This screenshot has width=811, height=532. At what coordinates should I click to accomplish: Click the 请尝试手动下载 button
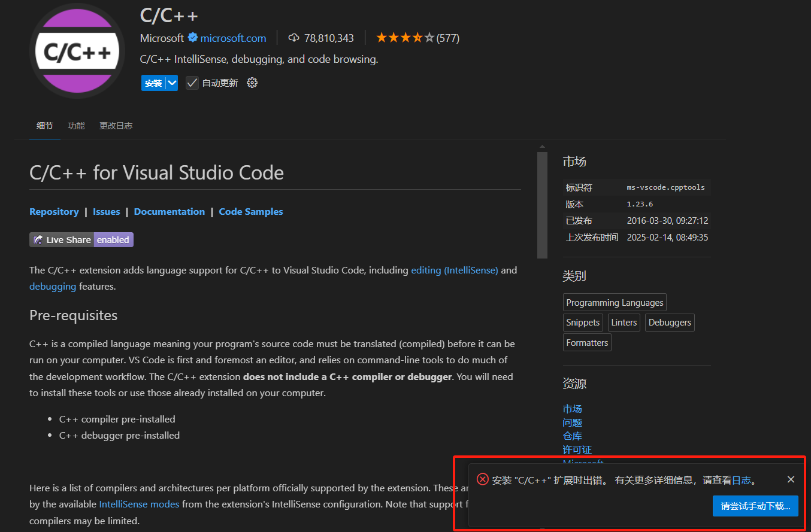755,506
